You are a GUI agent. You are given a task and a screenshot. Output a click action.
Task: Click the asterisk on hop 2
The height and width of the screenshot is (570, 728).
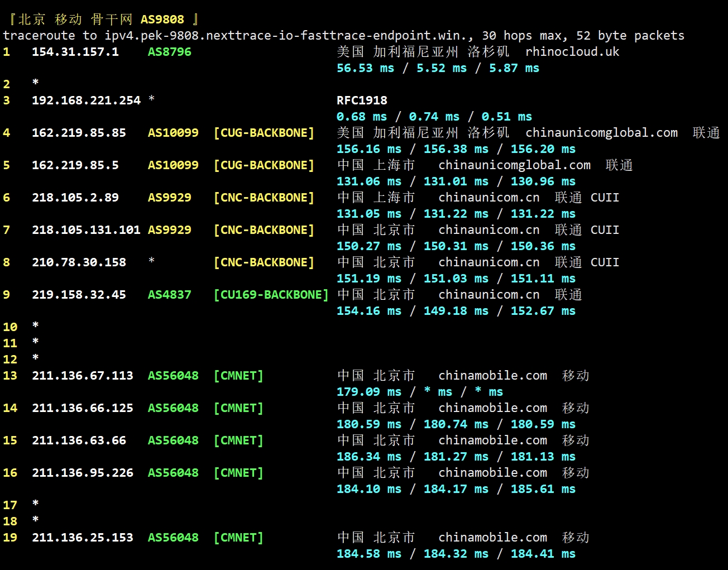[x=35, y=83]
